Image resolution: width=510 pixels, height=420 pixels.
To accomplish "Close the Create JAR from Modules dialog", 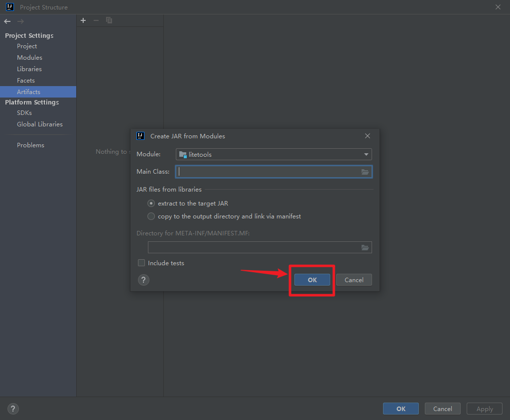I will (368, 136).
